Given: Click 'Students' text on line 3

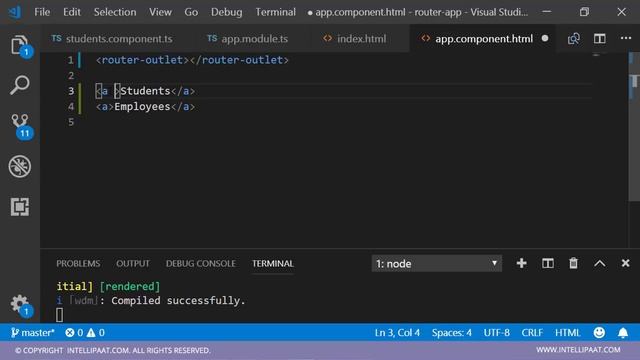Looking at the screenshot, I should click(x=145, y=91).
